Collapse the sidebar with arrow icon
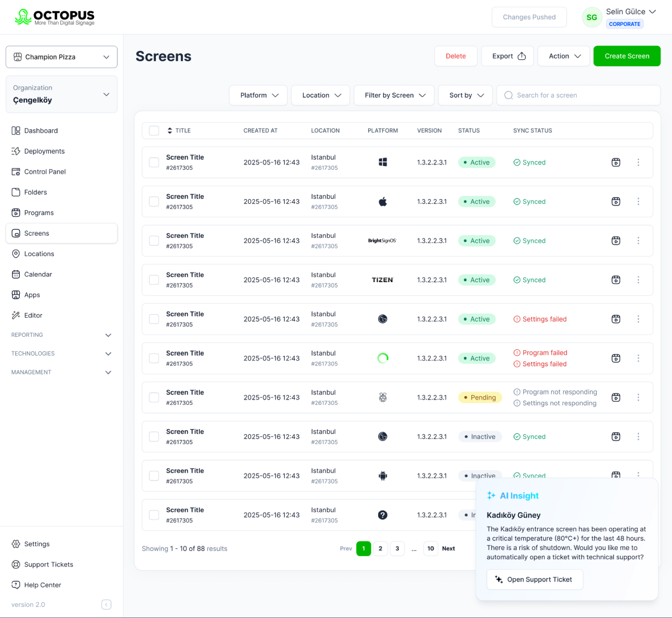 [x=106, y=605]
